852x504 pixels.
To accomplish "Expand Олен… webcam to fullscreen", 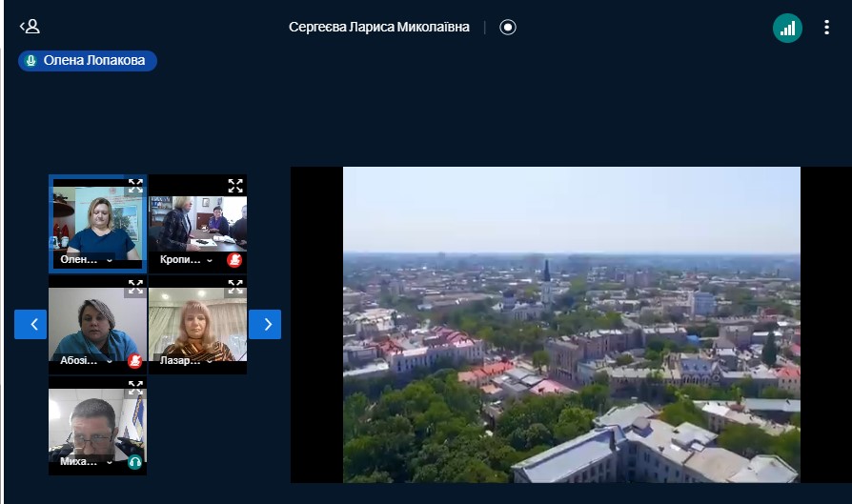I will [x=135, y=186].
